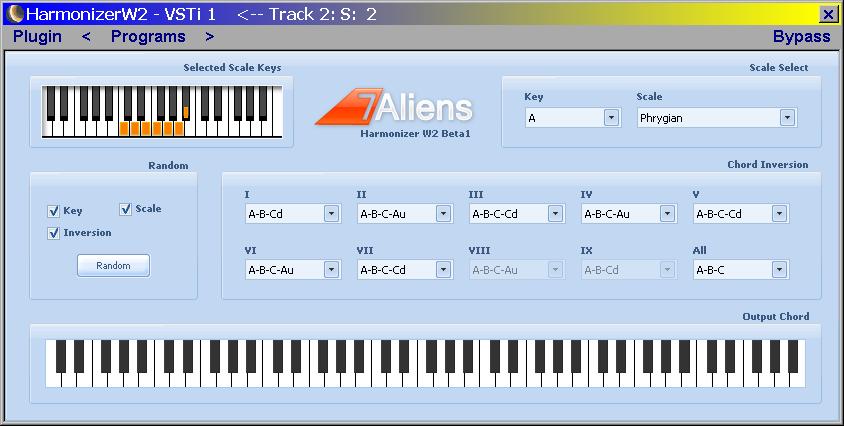Open chord inversion VII dropdown

(x=405, y=270)
